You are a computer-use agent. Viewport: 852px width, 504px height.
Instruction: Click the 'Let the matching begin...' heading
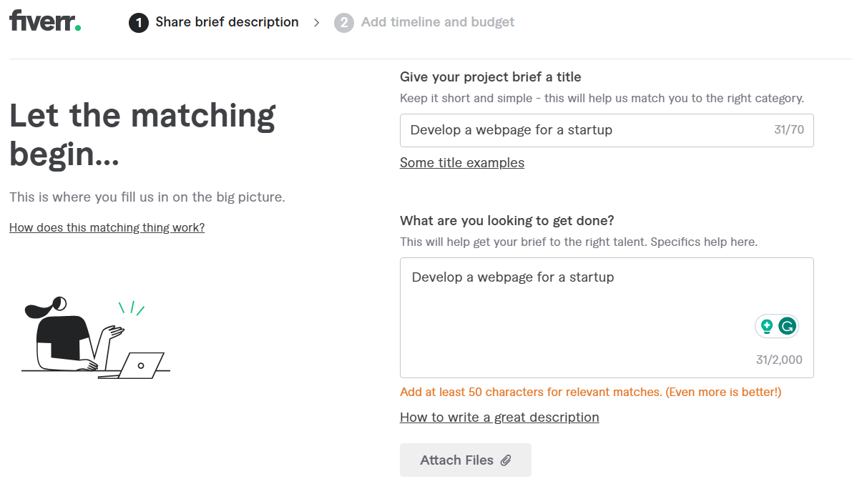point(142,134)
